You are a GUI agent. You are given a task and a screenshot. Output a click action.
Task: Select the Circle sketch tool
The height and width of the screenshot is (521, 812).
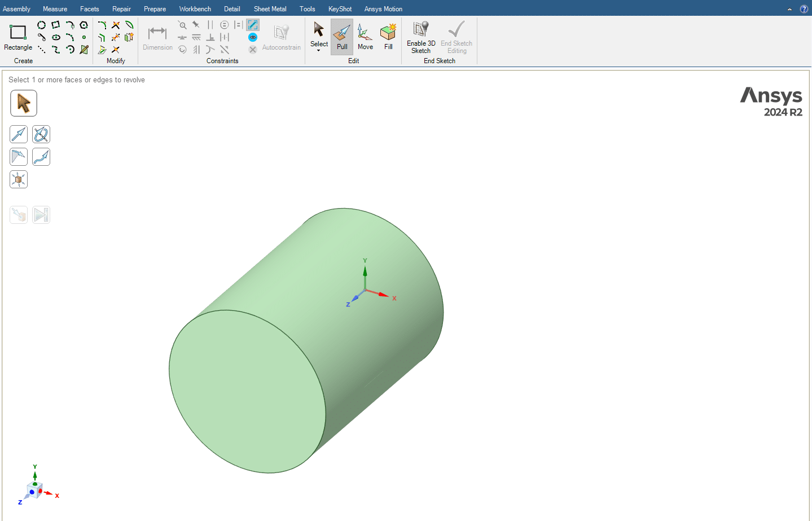tap(41, 25)
